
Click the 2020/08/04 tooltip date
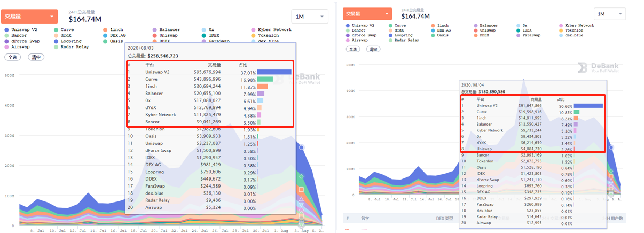tap(473, 85)
